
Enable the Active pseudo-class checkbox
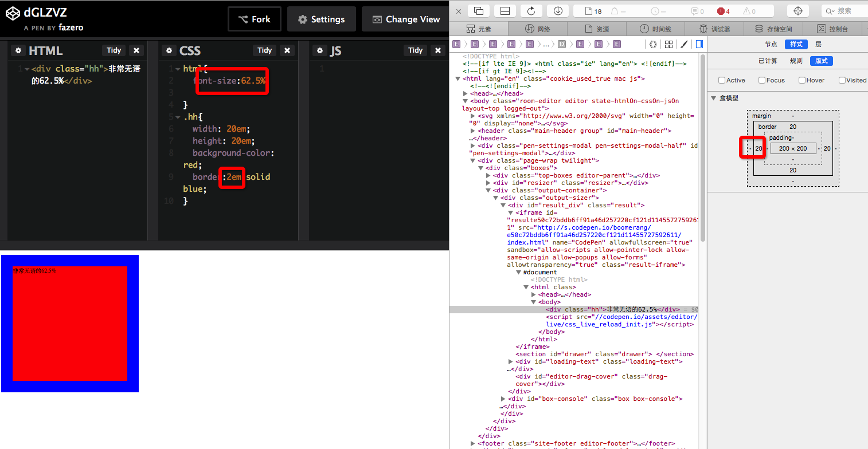(x=722, y=80)
